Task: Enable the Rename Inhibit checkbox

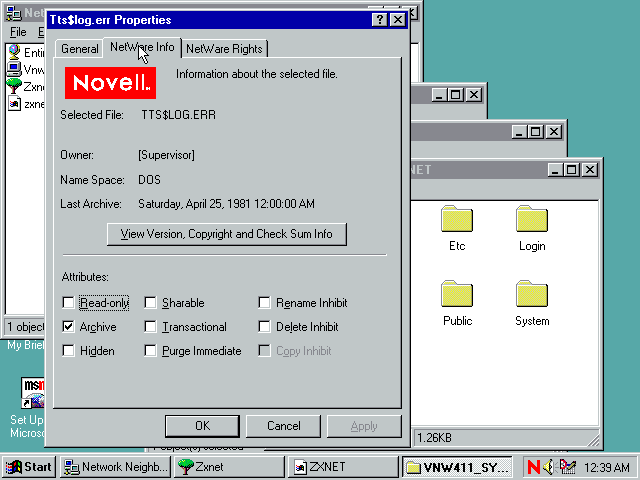Action: pos(264,303)
